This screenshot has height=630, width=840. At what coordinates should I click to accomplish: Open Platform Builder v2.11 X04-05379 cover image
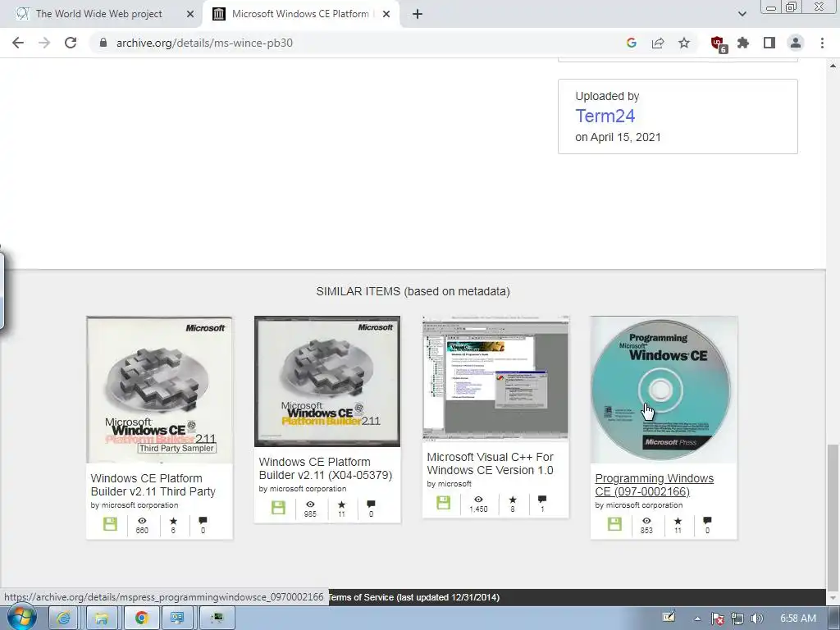point(327,381)
